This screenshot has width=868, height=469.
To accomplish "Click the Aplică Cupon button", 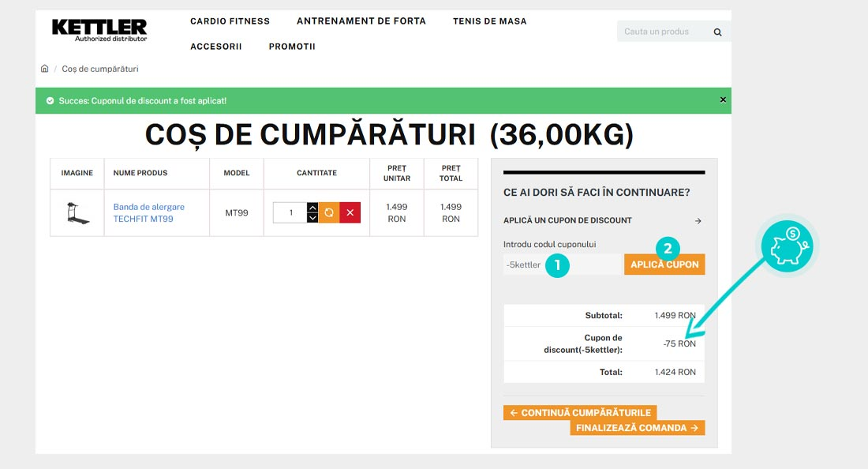I will 664,265.
